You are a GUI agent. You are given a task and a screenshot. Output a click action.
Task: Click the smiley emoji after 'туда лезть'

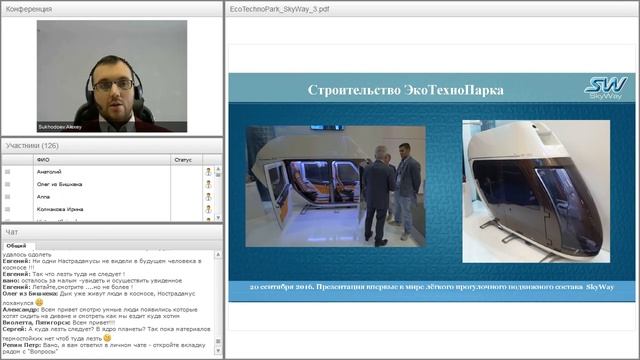tap(107, 338)
